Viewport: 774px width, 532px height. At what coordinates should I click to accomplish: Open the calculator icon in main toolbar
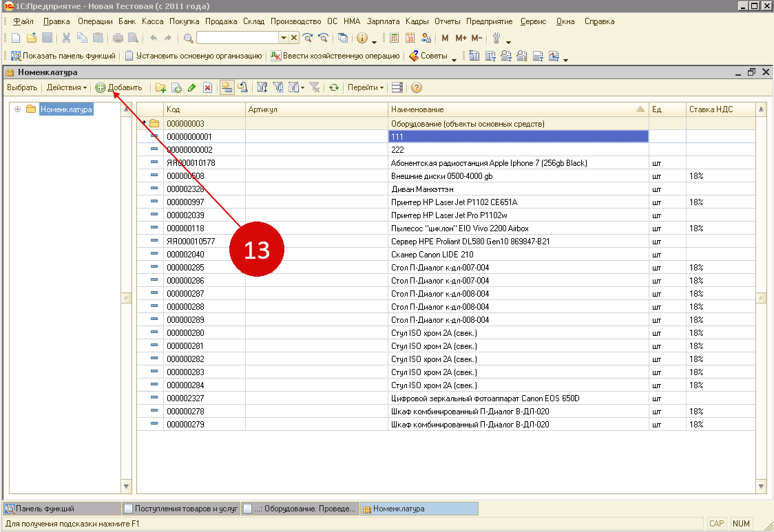(395, 39)
